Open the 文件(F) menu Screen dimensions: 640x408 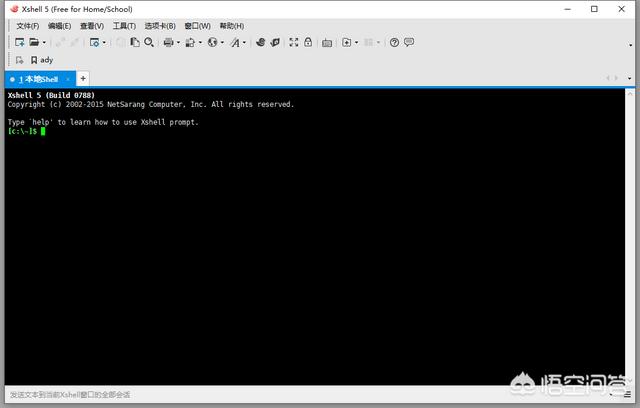(x=28, y=26)
